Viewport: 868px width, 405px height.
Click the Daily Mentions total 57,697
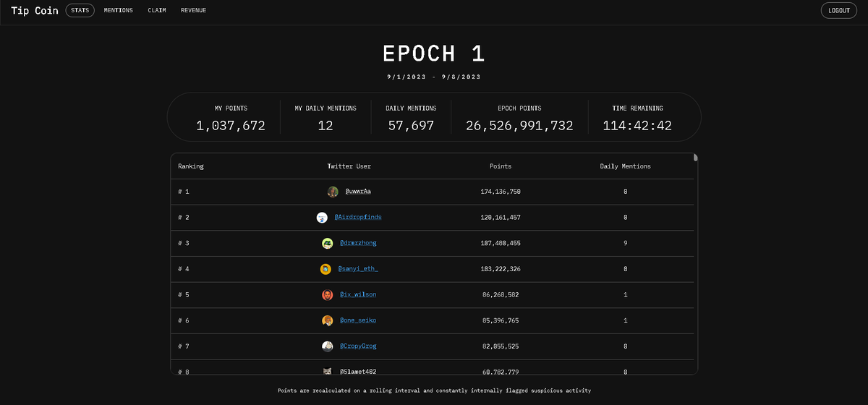click(x=411, y=126)
